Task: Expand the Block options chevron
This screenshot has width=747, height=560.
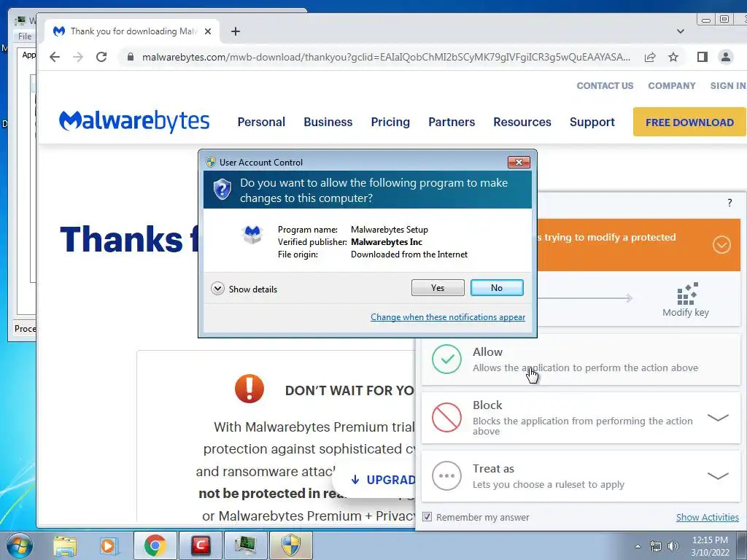Action: click(718, 418)
